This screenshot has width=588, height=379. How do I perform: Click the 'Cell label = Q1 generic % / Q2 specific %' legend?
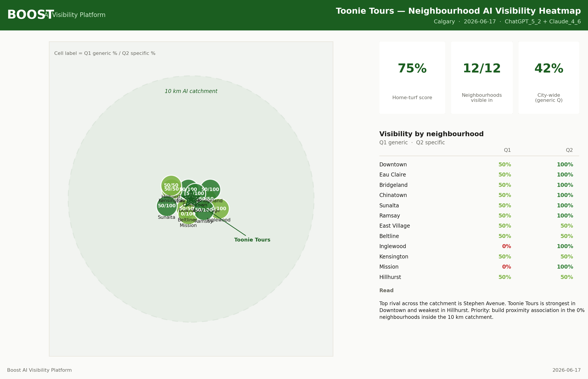[105, 53]
